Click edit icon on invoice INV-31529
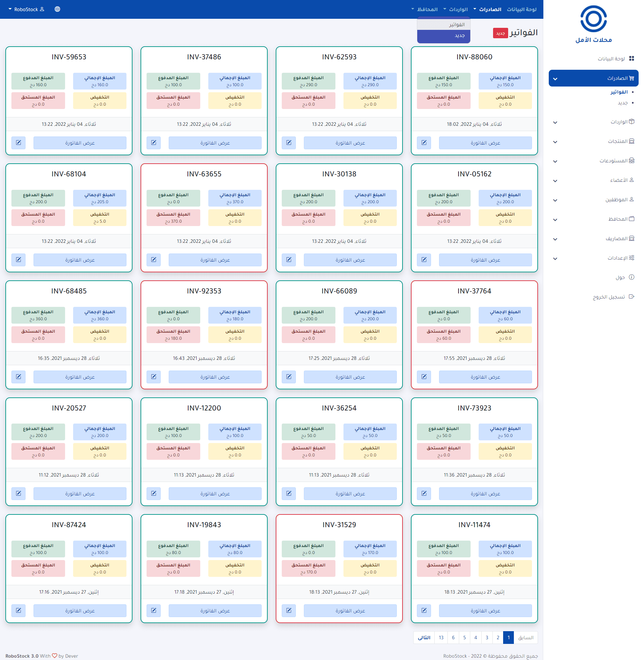644x660 pixels. [x=289, y=610]
